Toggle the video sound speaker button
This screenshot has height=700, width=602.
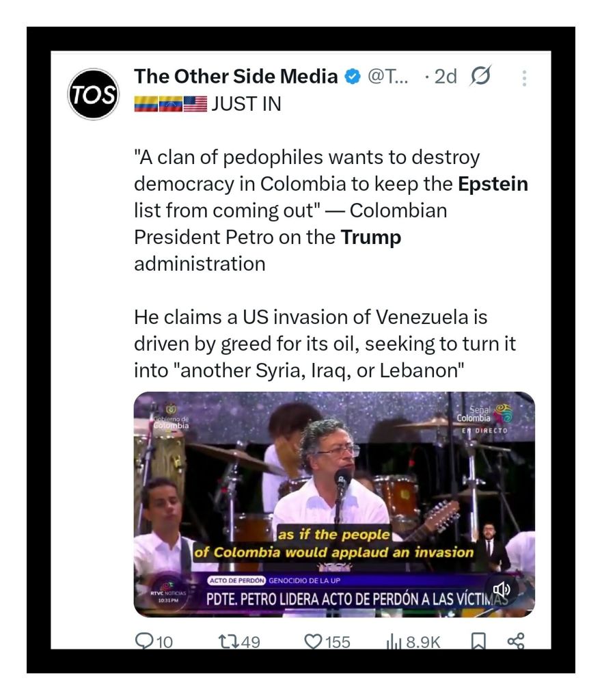pos(502,588)
